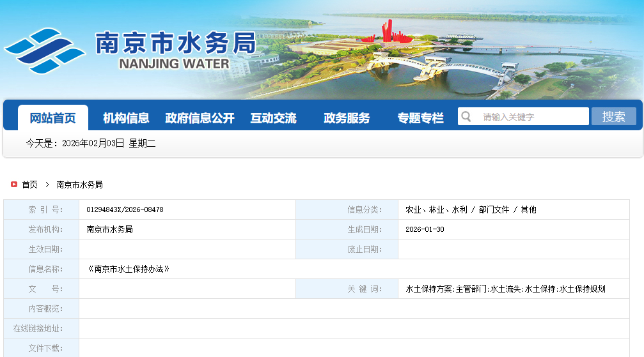The width and height of the screenshot is (644, 357).
Task: Select title 《南京市水土保持办法》
Action: pyautogui.click(x=128, y=269)
